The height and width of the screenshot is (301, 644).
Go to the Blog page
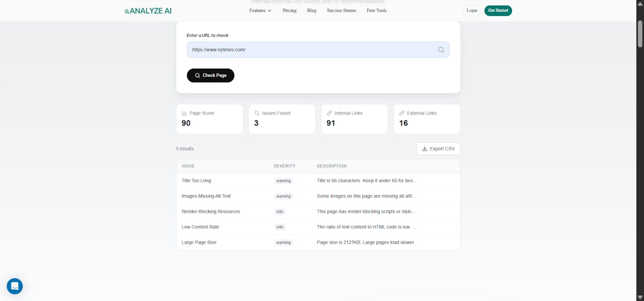click(312, 10)
